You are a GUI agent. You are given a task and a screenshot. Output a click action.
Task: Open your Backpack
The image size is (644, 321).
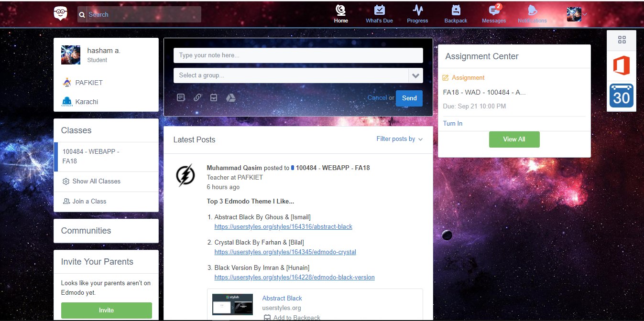455,13
